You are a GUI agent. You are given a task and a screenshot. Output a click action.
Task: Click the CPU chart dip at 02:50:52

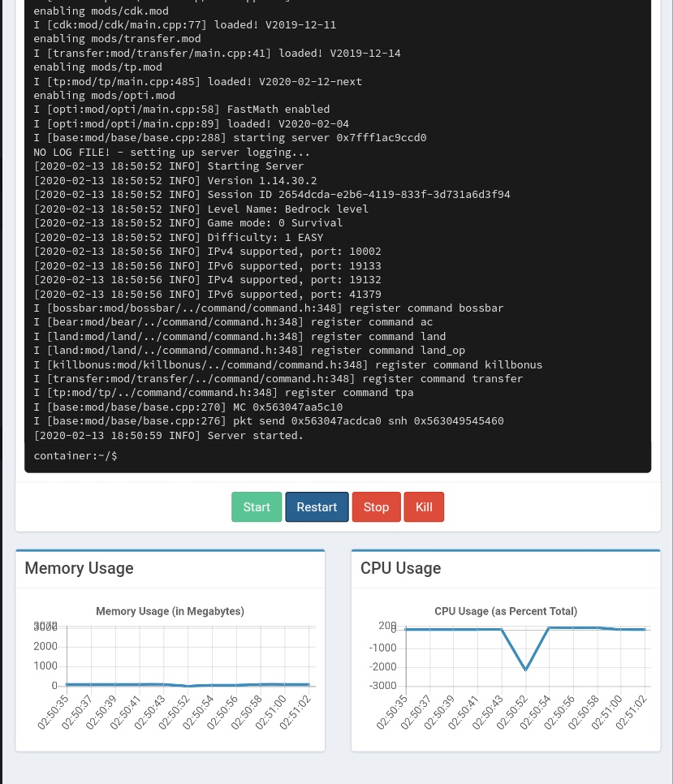coord(525,670)
